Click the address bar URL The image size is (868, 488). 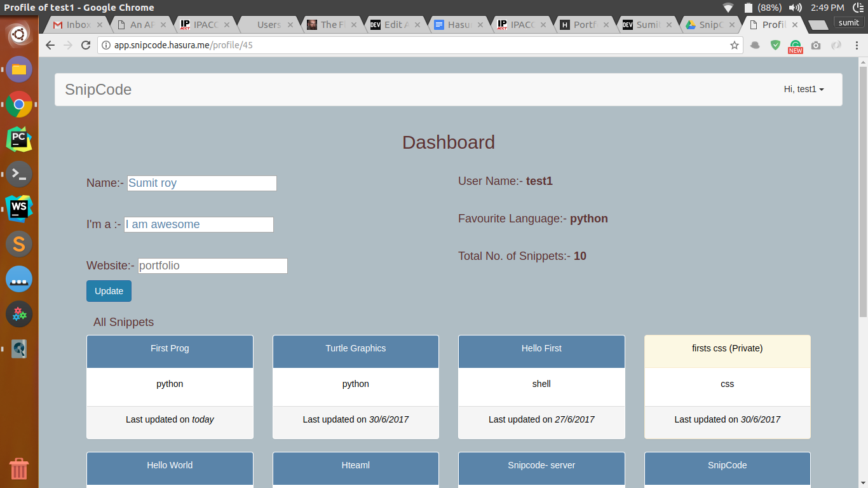[x=184, y=45]
